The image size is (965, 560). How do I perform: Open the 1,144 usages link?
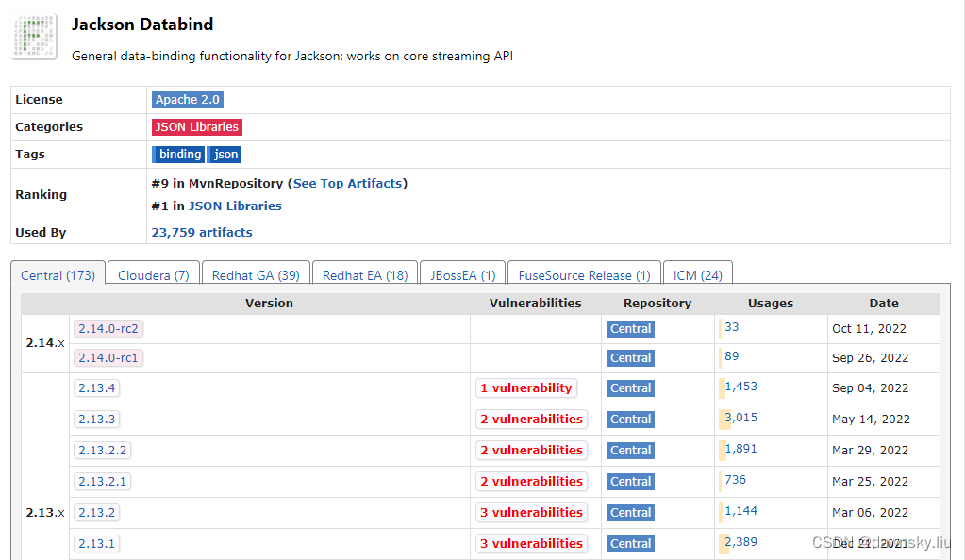click(x=740, y=511)
